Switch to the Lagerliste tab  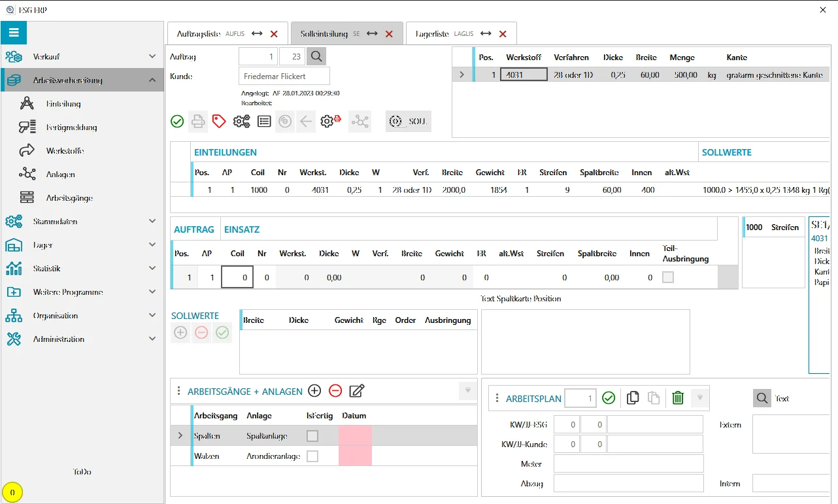click(x=461, y=34)
